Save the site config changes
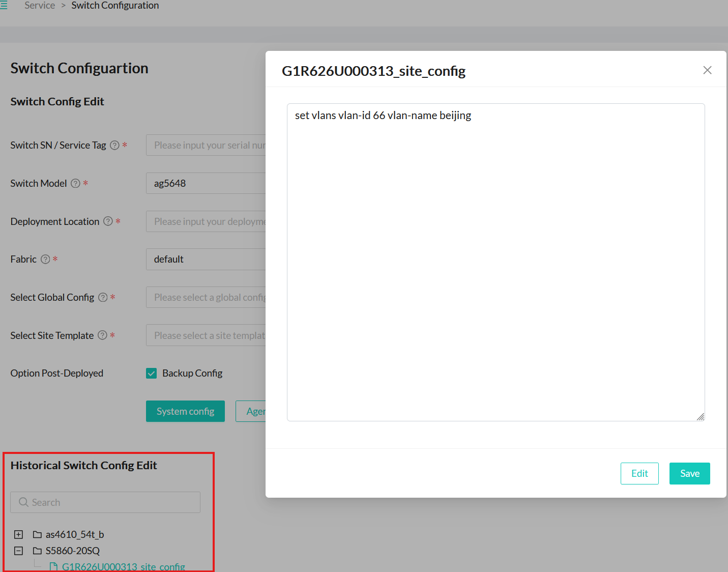Viewport: 728px width, 572px height. click(689, 473)
